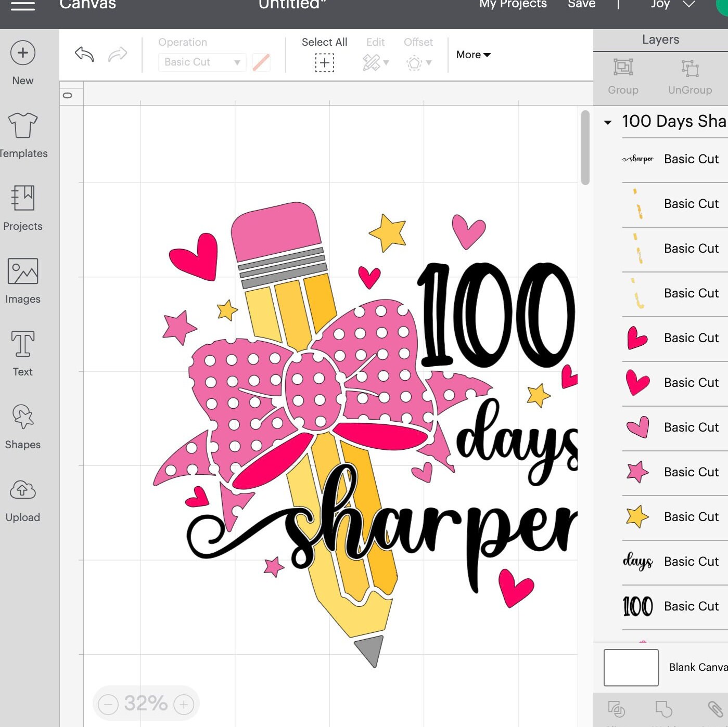Collapse the 100 Days Sha group
The height and width of the screenshot is (727, 728).
click(608, 122)
